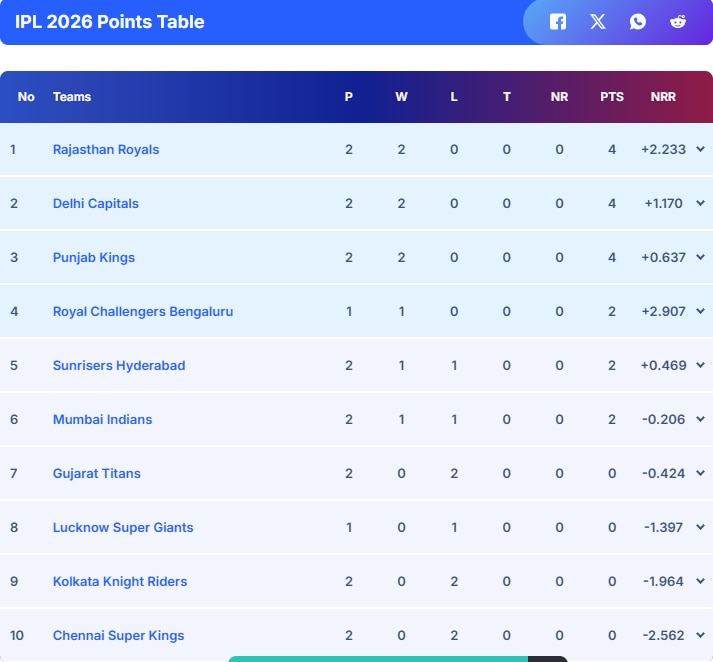Click the PTS column header
This screenshot has height=662, width=713.
(x=612, y=97)
